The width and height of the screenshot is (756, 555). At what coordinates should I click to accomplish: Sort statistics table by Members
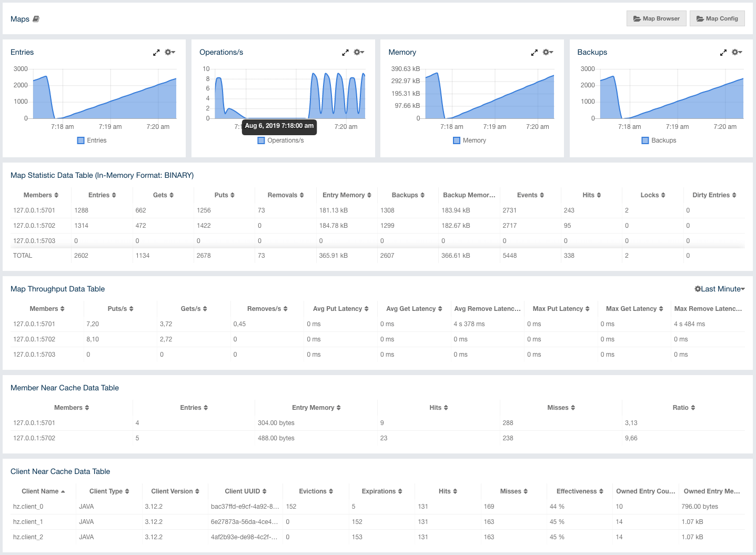coord(41,195)
